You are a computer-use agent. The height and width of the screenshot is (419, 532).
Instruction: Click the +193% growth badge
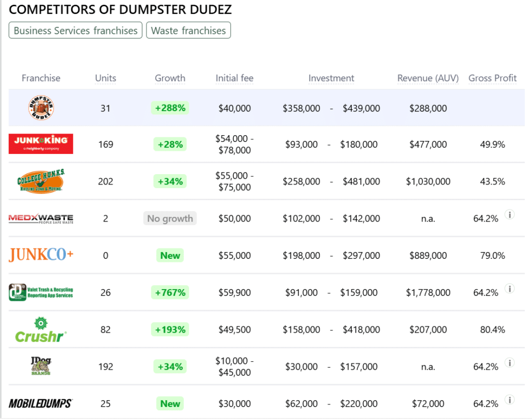(x=170, y=330)
